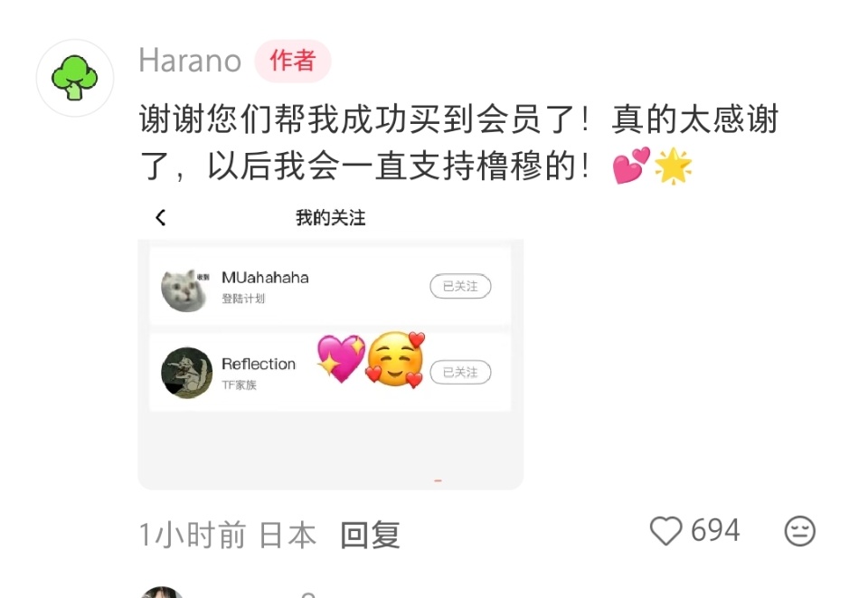Viewport: 868px width, 598px height.
Task: Toggle 已关注 for Reflection
Action: tap(460, 372)
